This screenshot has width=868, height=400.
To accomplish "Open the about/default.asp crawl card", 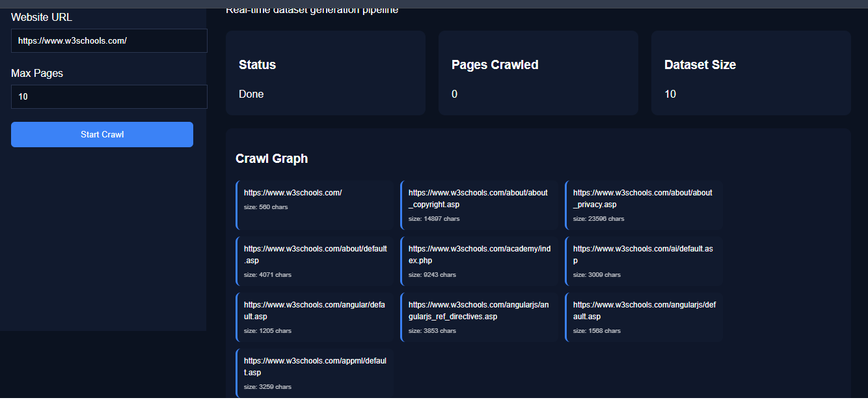I will pos(314,261).
